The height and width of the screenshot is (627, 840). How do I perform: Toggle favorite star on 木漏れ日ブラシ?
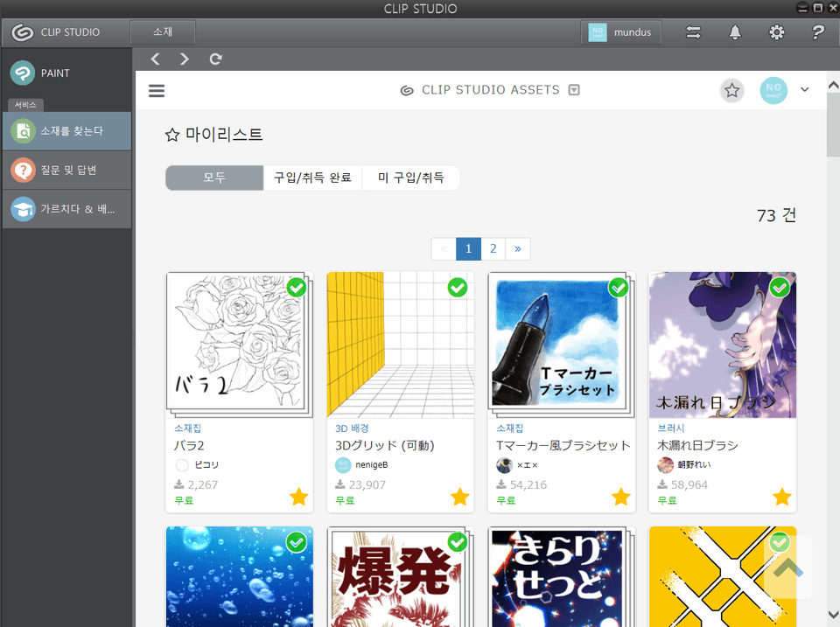coord(782,498)
